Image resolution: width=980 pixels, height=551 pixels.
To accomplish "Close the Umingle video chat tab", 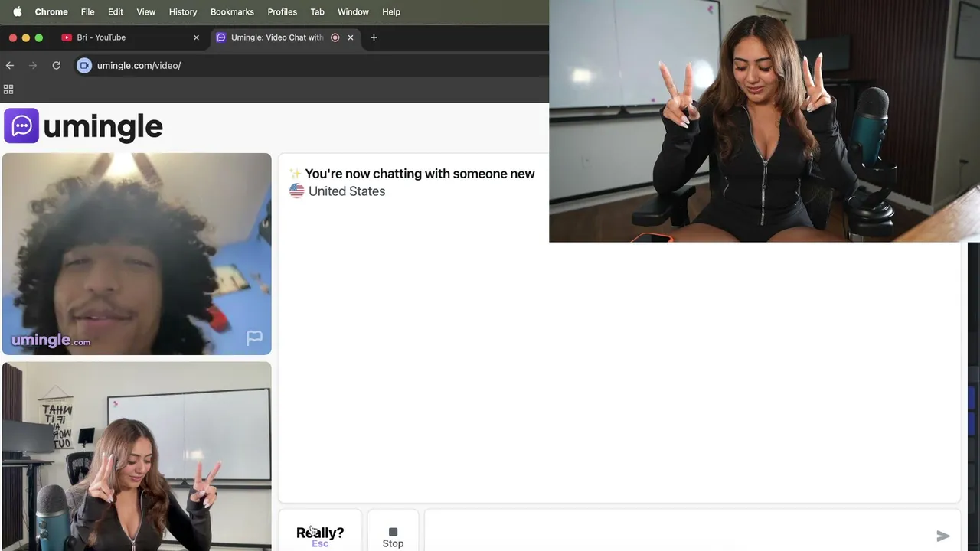I will [x=351, y=37].
